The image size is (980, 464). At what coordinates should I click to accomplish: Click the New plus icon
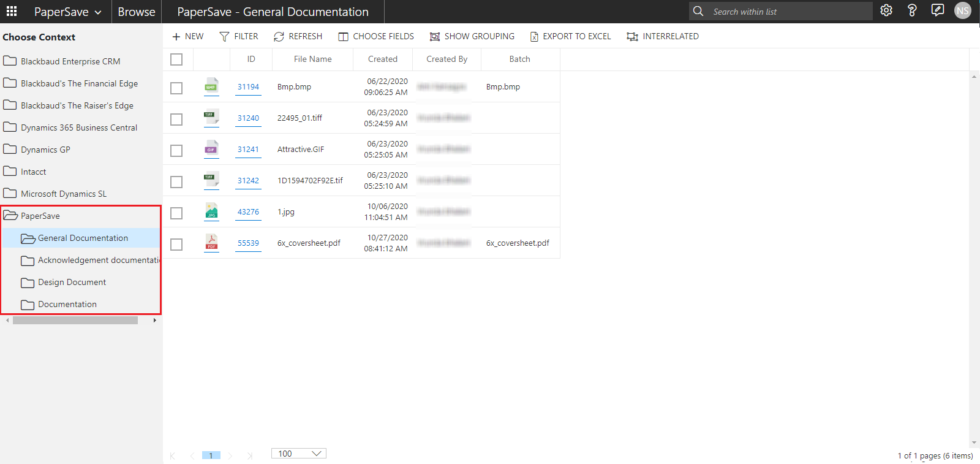[176, 37]
